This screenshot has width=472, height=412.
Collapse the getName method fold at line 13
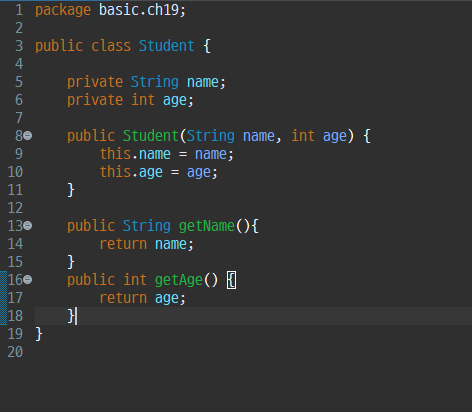point(28,226)
